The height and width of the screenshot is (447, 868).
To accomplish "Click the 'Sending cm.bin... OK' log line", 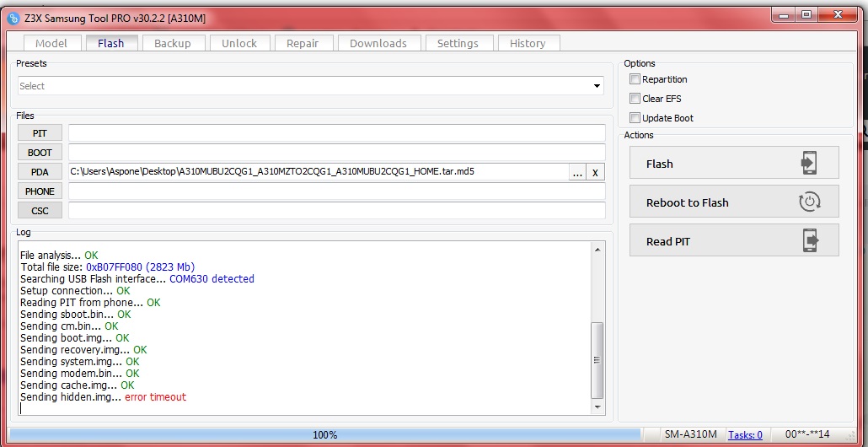I will pos(69,326).
